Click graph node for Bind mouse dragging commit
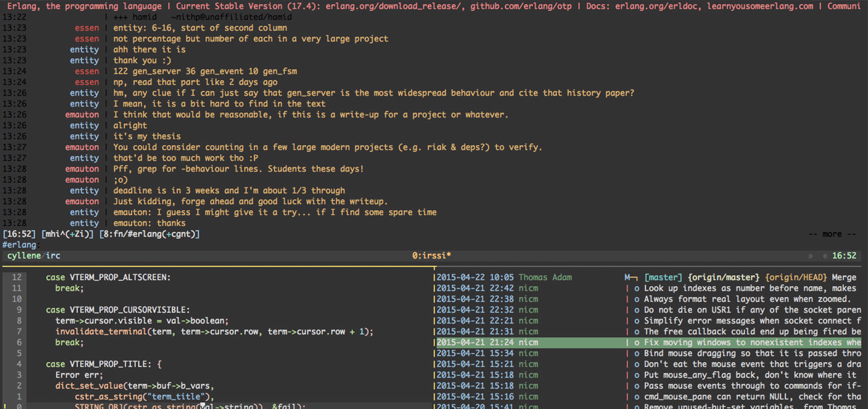This screenshot has height=409, width=868. (637, 353)
